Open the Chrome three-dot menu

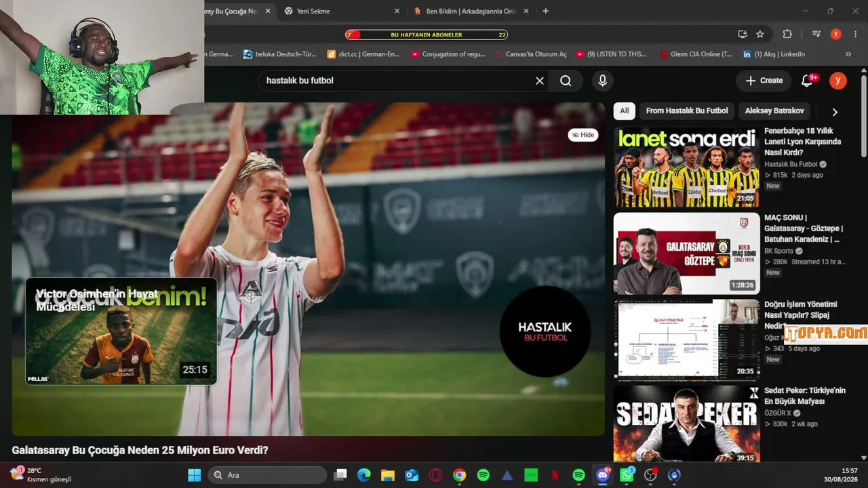click(x=856, y=34)
